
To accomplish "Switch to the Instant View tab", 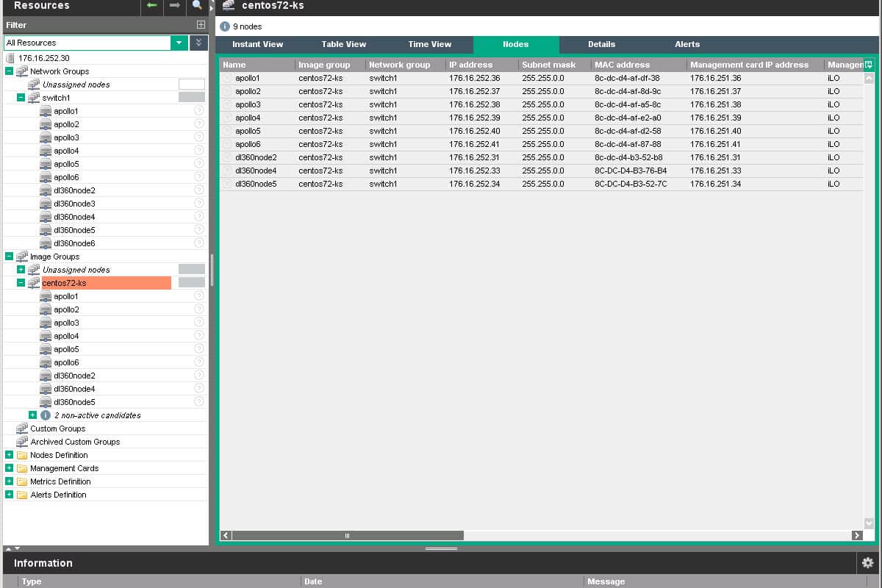I will 257,44.
